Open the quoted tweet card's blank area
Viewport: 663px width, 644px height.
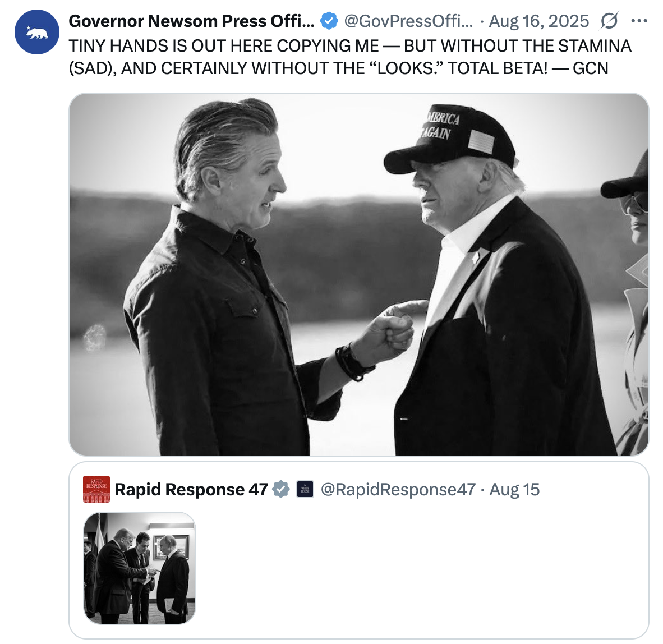click(x=421, y=567)
